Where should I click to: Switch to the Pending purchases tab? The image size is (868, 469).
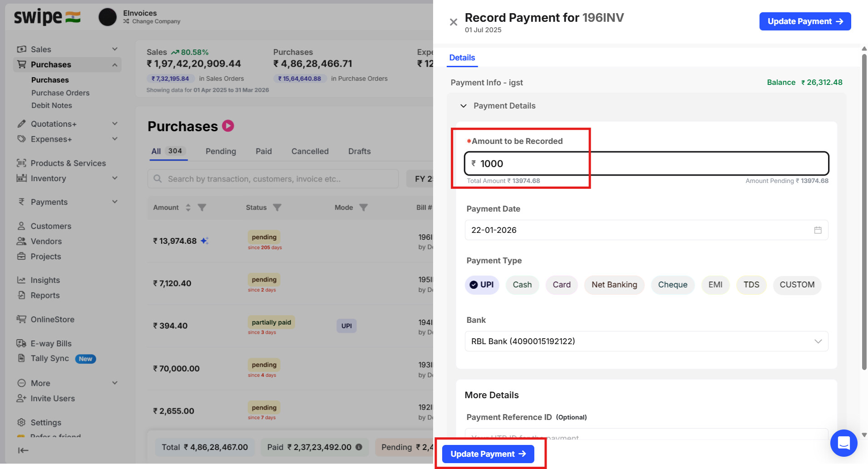click(x=221, y=151)
